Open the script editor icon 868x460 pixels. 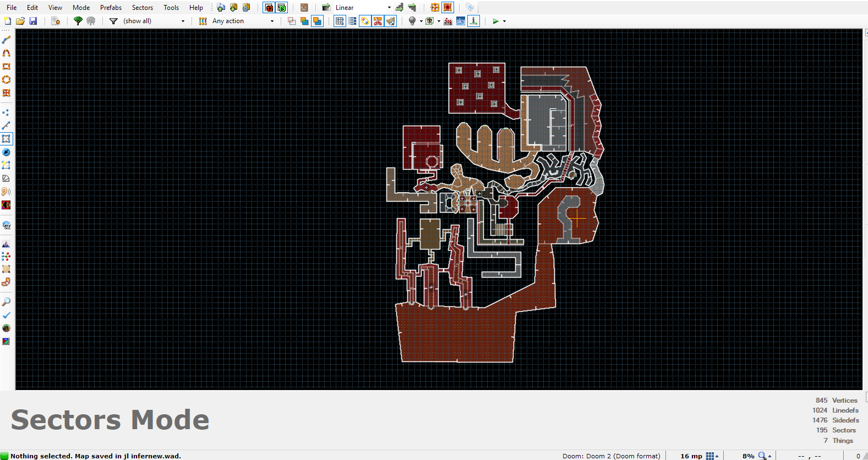56,21
